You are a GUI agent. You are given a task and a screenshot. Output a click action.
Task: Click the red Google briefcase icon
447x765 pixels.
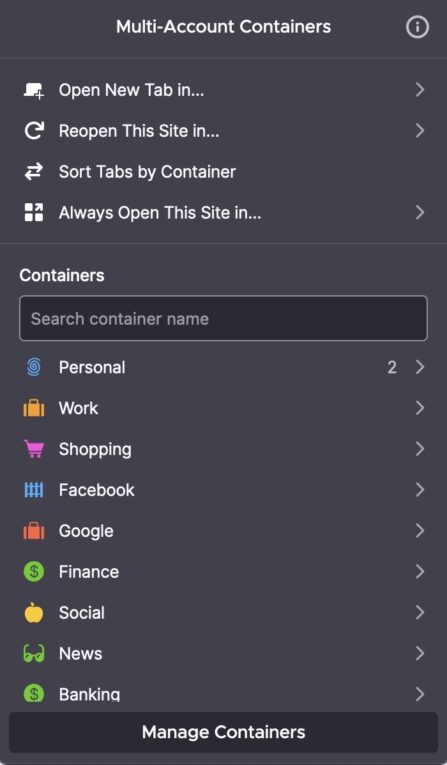tap(34, 531)
